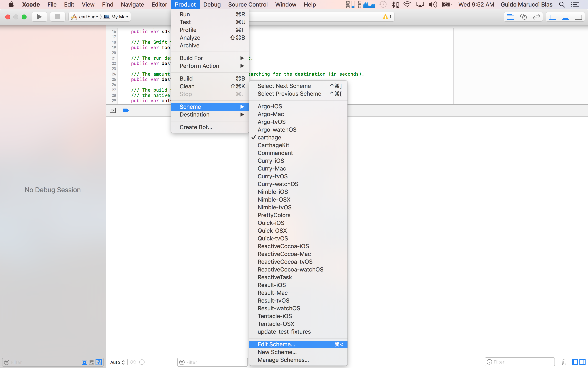Toggle the Navigator panel
This screenshot has width=588, height=368.
click(552, 17)
